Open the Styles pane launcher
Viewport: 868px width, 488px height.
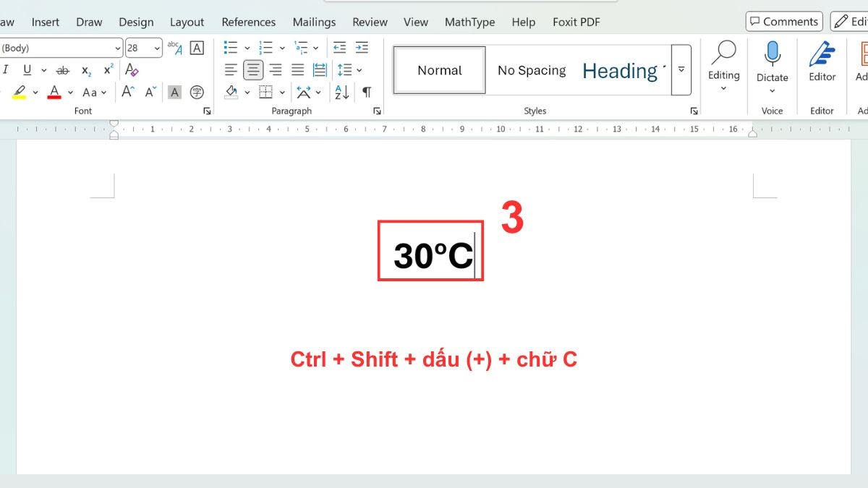pyautogui.click(x=694, y=111)
